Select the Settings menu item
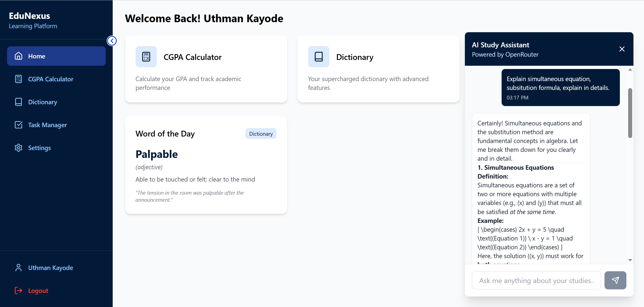 click(56, 148)
